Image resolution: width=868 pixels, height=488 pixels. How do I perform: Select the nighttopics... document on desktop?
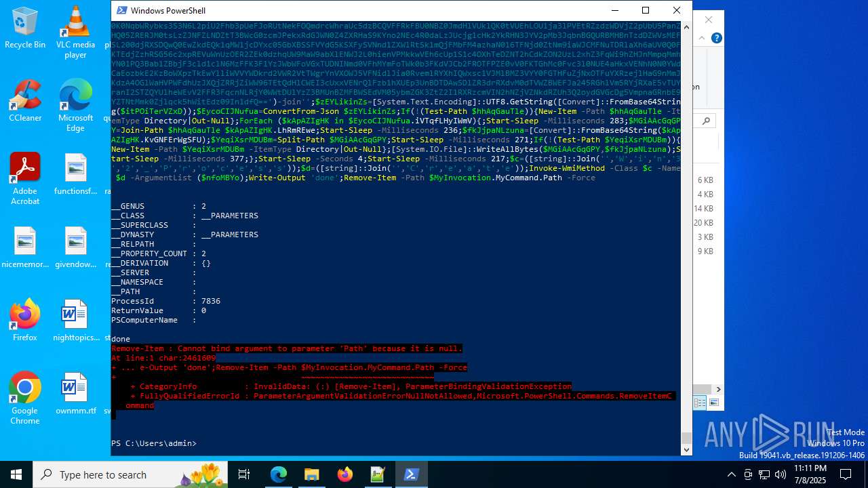point(75,320)
